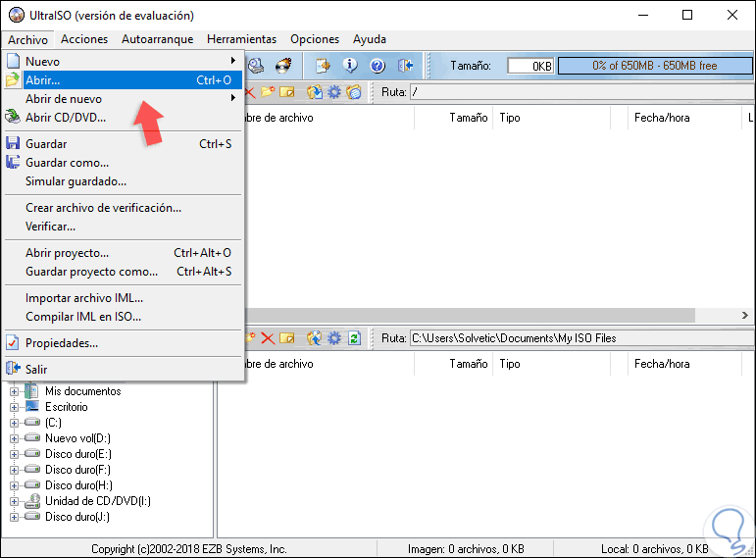Open the Autoarranque menu
Screen dimensions: 756x558
click(x=157, y=39)
